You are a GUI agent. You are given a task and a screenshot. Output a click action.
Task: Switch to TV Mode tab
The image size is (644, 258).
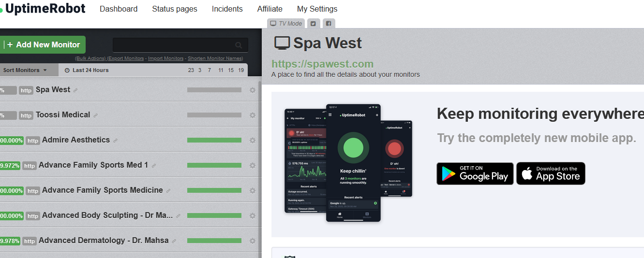pyautogui.click(x=286, y=23)
